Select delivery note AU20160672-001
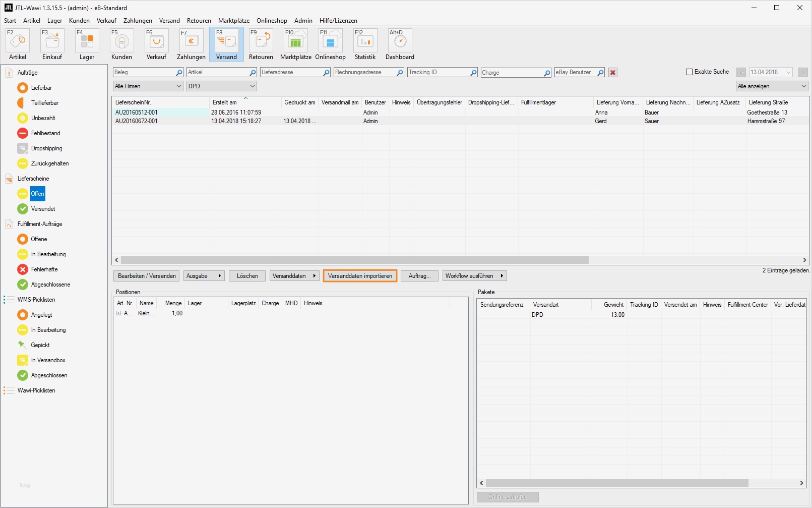This screenshot has height=508, width=812. tap(137, 121)
